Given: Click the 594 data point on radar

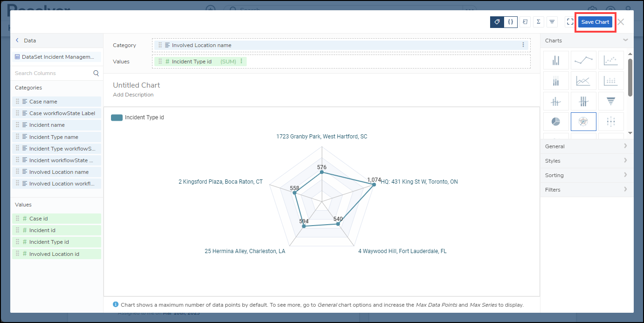Looking at the screenshot, I should tap(304, 227).
